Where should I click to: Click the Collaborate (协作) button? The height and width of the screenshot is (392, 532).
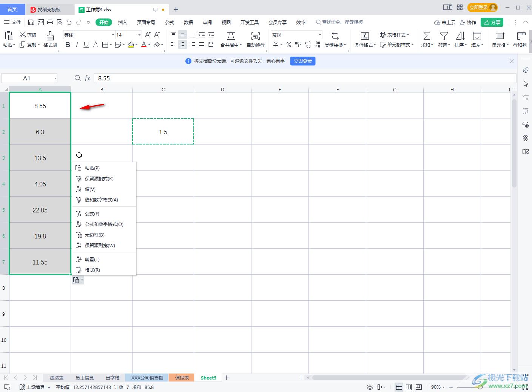468,22
